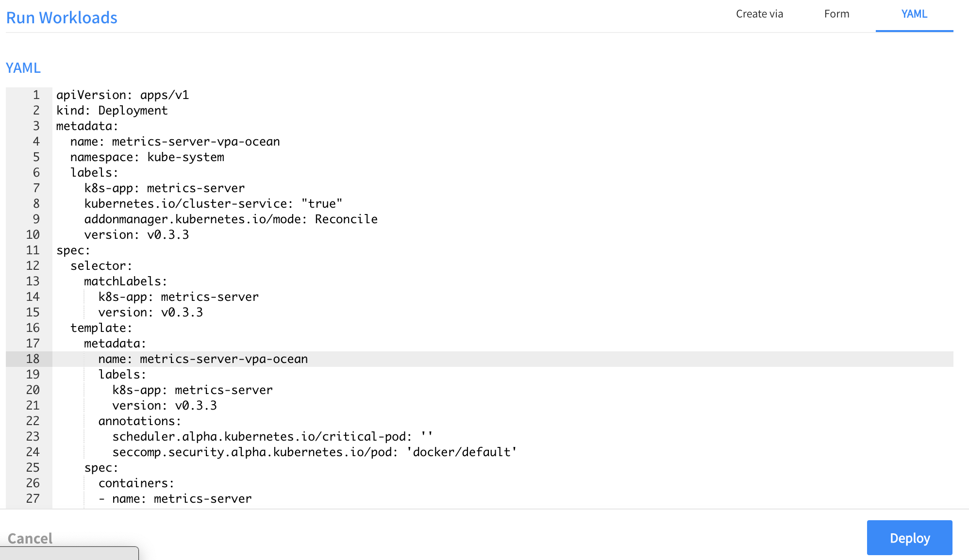Click line number 18 in gutter
969x560 pixels.
(33, 359)
